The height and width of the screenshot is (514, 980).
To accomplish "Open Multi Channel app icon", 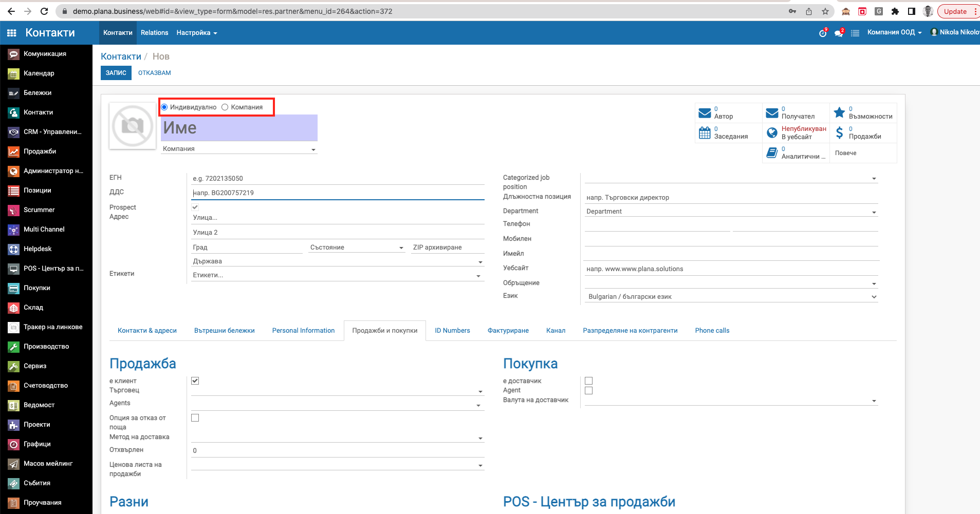I will coord(13,230).
